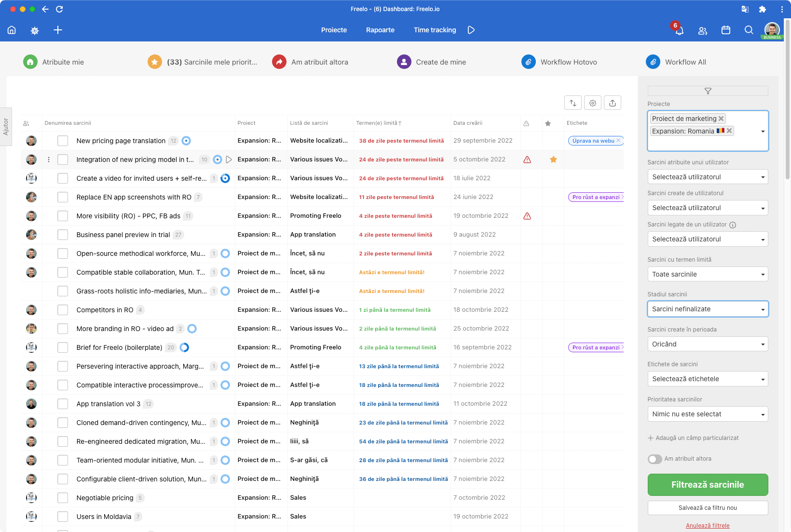791x532 pixels.
Task: Remove the Proiect de marketing filter tag
Action: coord(721,119)
